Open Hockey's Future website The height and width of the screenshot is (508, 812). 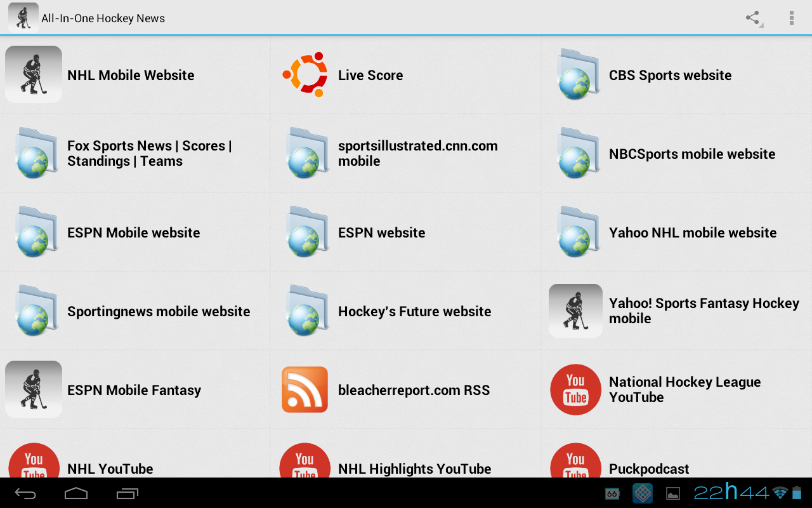point(414,311)
